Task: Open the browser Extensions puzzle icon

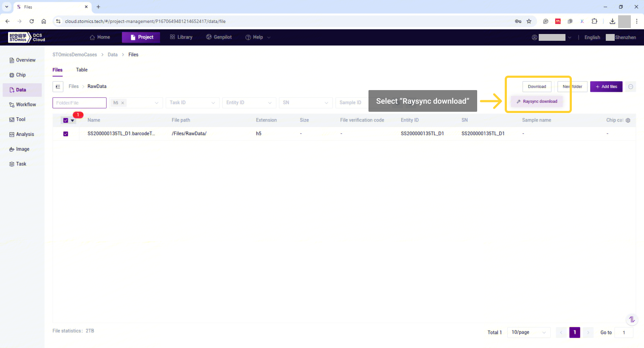Action: tap(594, 21)
